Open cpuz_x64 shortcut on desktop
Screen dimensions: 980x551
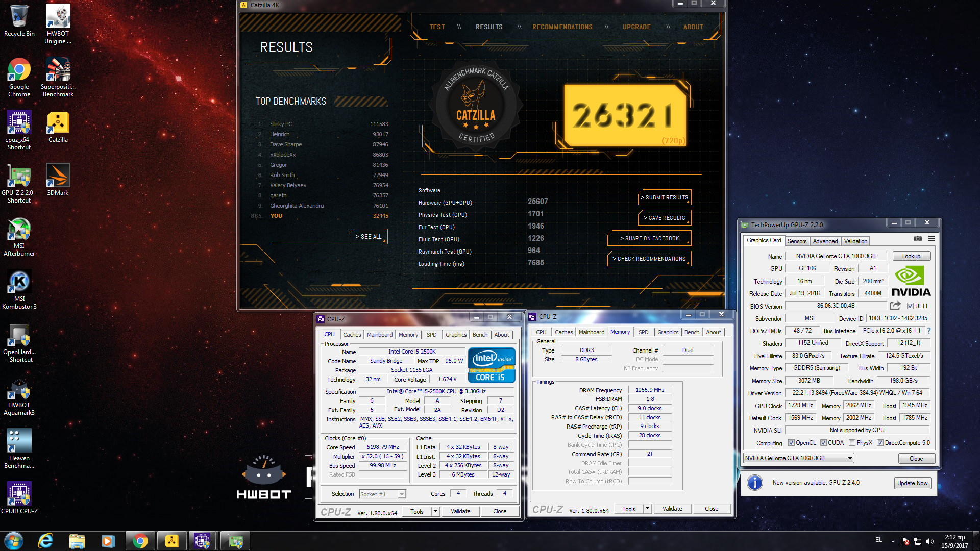click(x=19, y=130)
